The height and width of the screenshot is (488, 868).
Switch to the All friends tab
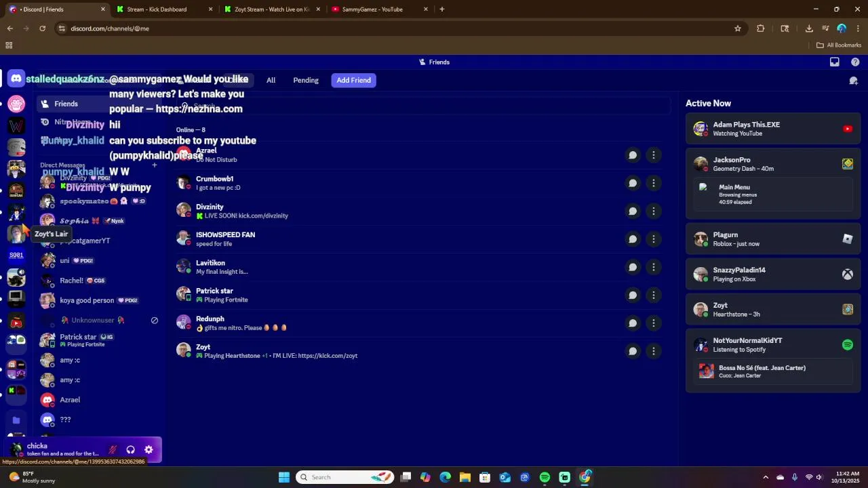(x=271, y=80)
